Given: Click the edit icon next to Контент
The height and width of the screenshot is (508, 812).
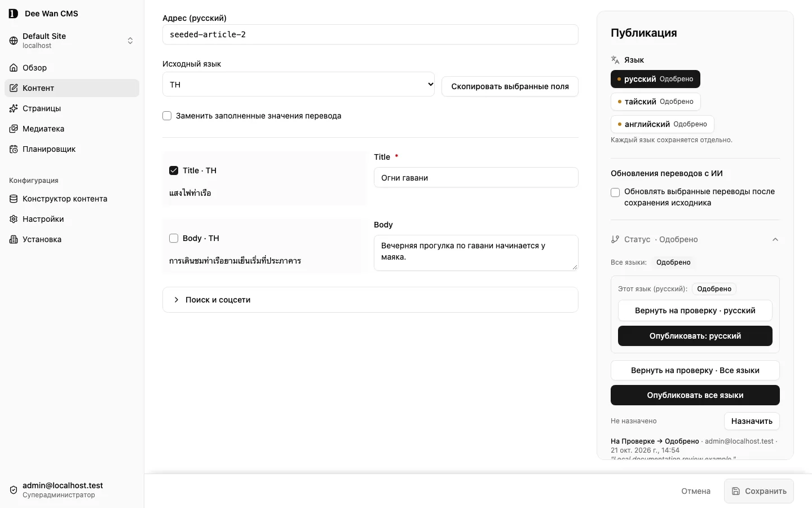Looking at the screenshot, I should pos(14,88).
